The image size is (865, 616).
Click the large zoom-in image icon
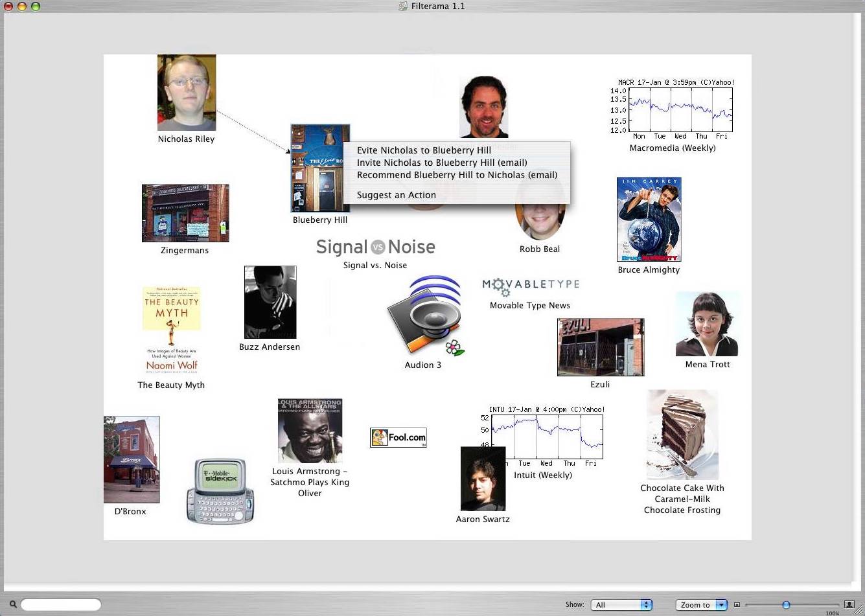(849, 604)
